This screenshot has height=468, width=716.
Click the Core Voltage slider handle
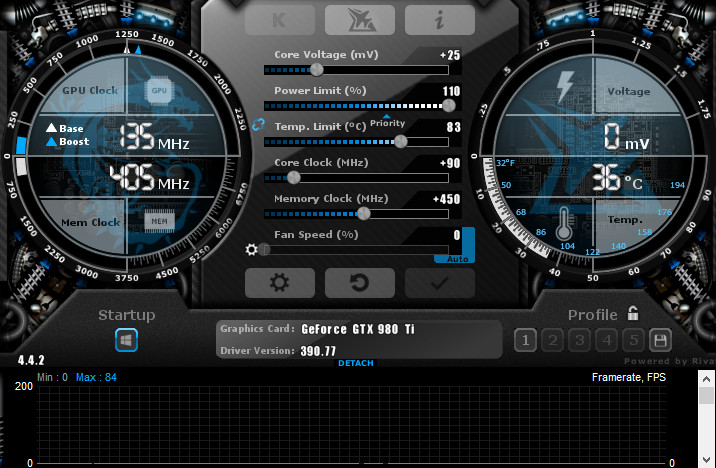[x=317, y=70]
